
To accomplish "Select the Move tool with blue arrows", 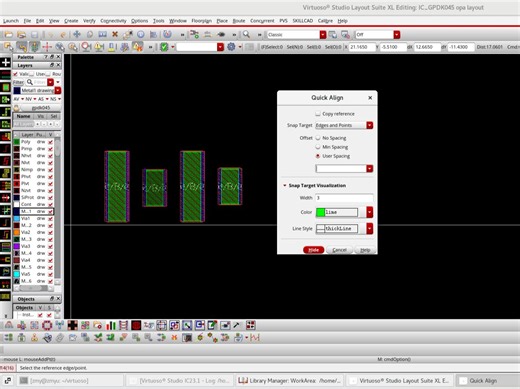I will 77,34.
